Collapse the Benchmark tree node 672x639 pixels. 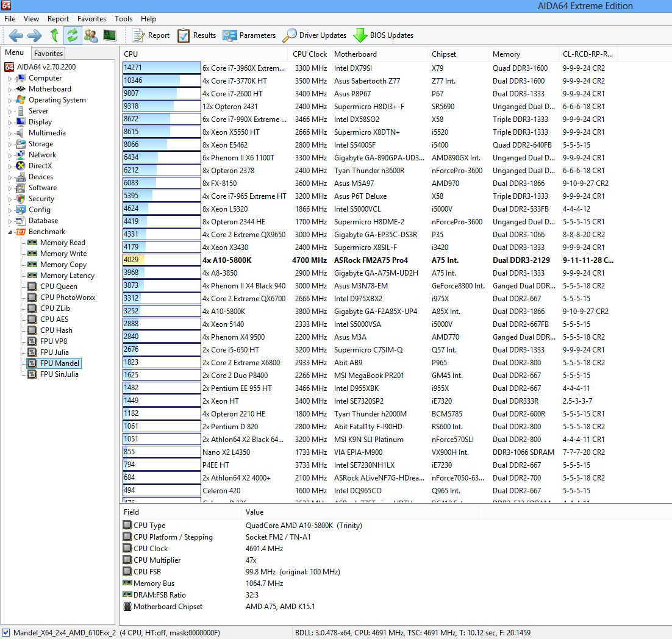point(10,232)
